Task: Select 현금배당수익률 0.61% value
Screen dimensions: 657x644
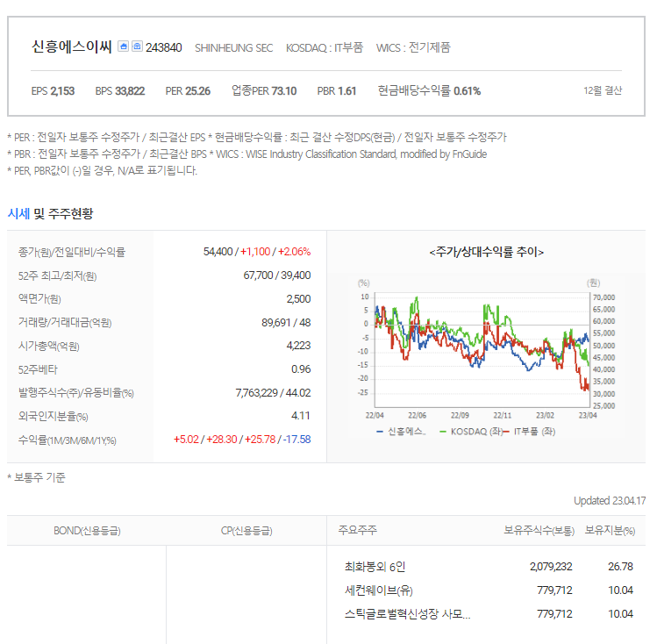Action: tap(429, 91)
